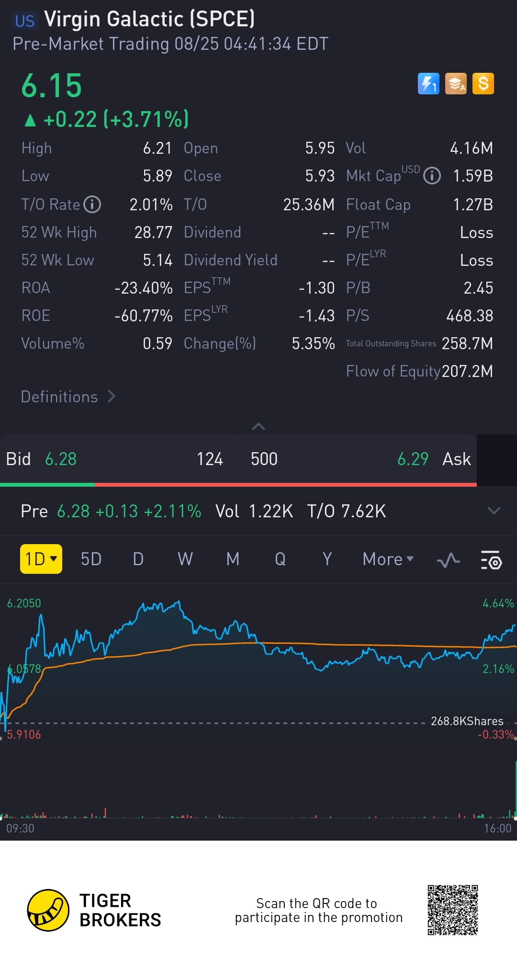
Task: Tap the EPS TTM value -1.30
Action: 316,288
